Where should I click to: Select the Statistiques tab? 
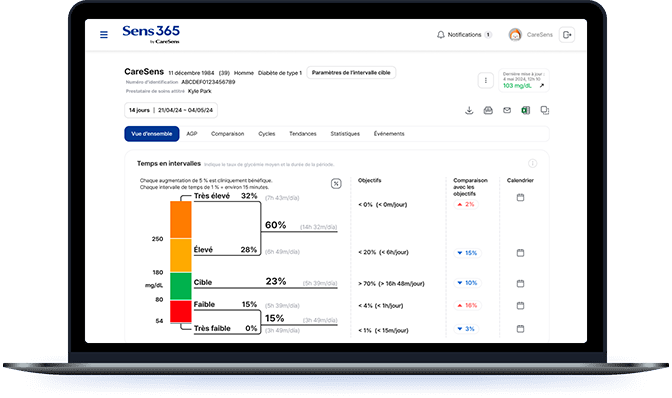click(345, 134)
